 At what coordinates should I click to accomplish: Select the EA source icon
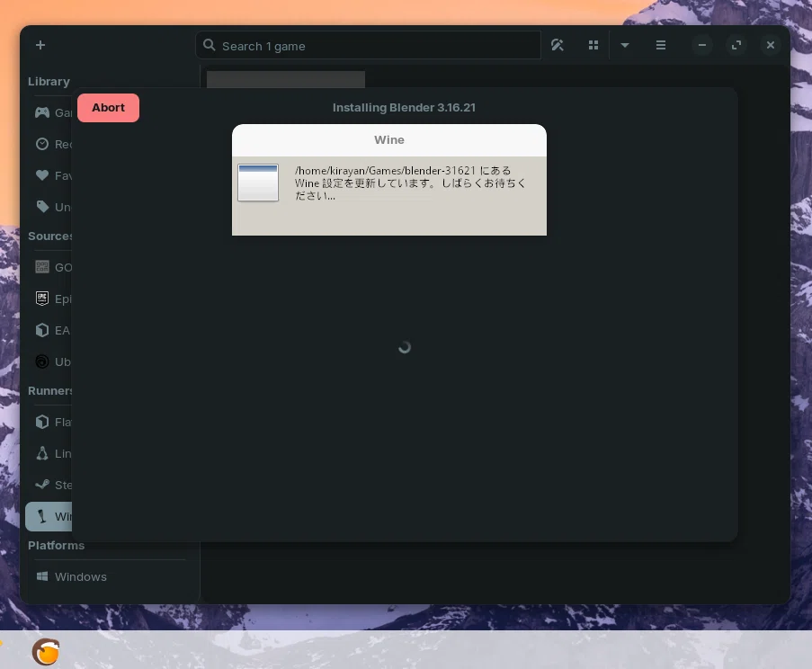click(x=42, y=330)
